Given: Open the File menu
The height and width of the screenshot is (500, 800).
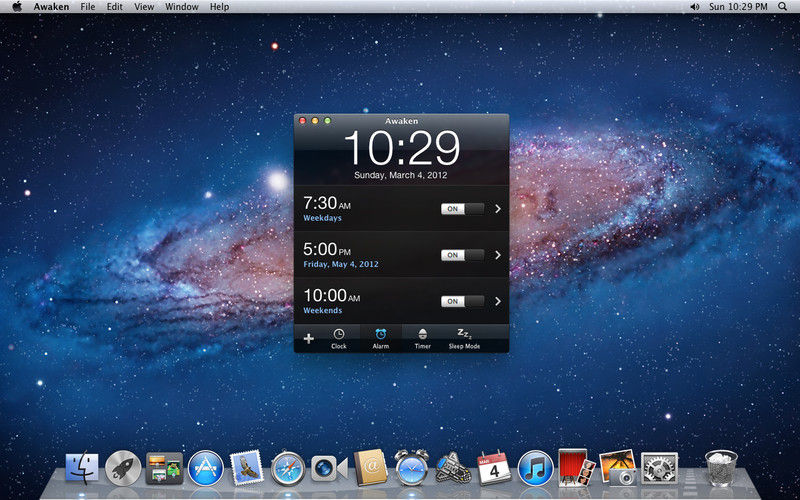Looking at the screenshot, I should click(x=88, y=7).
